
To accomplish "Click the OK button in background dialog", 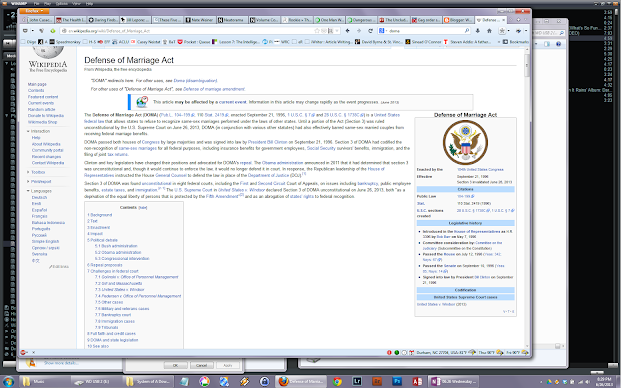I will click(175, 366).
